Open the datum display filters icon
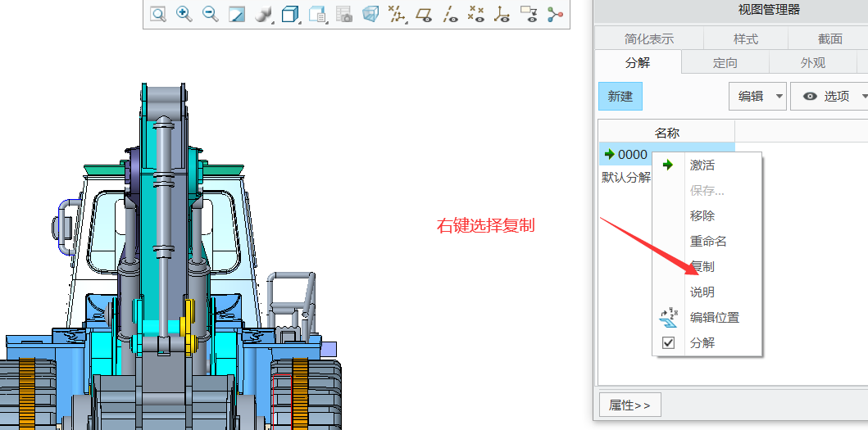Viewport: 868px width, 430px height. (397, 15)
